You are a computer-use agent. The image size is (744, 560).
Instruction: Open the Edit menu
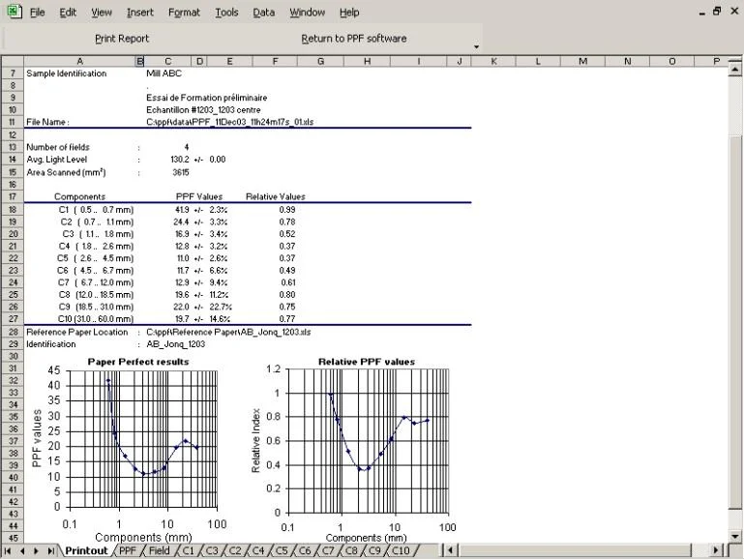(68, 13)
